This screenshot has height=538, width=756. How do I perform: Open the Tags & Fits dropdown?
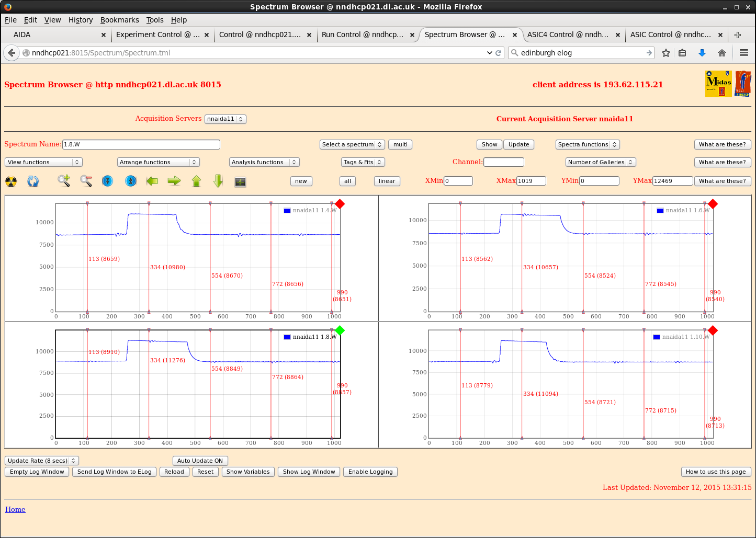[363, 162]
